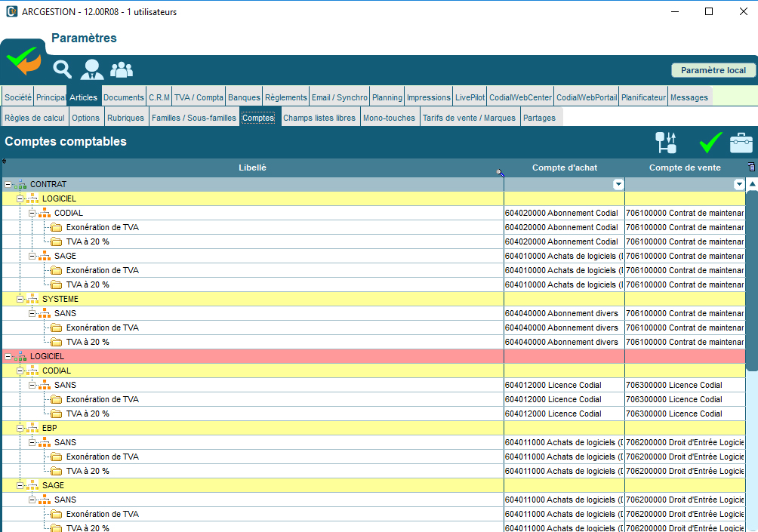The height and width of the screenshot is (532, 758).
Task: Open the Compte d'achat filter dropdown
Action: (618, 185)
